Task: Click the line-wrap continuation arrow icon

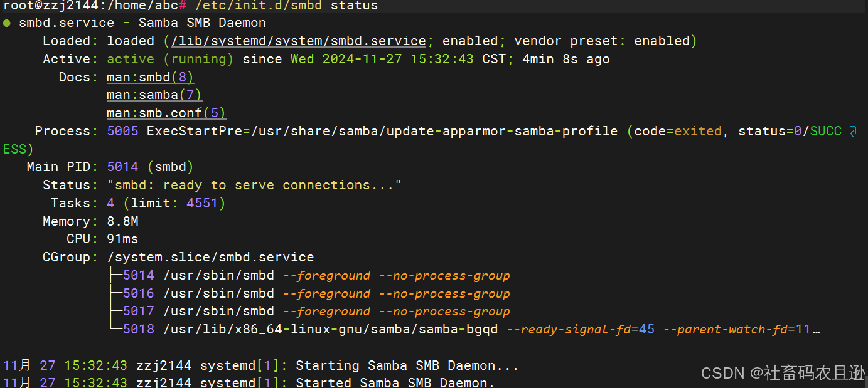Action: coord(853,132)
